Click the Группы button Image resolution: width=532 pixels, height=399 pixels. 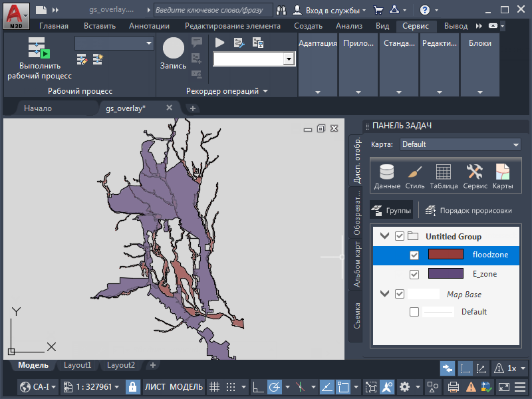tap(392, 211)
